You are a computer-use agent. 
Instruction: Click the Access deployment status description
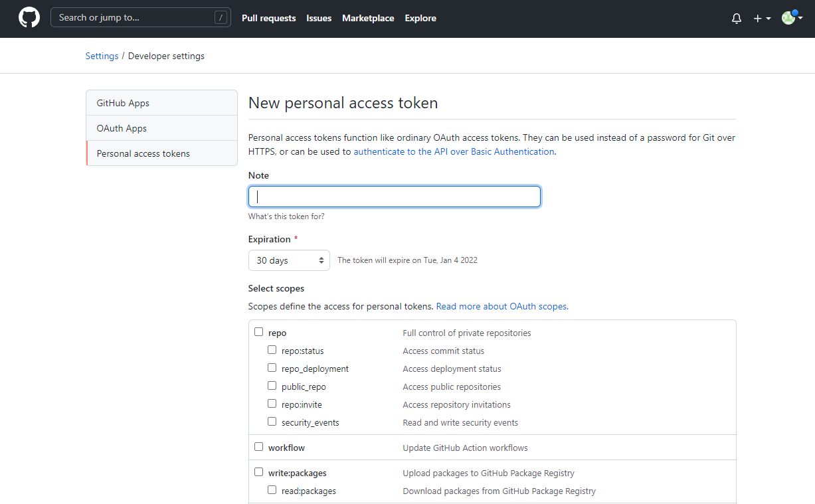click(452, 369)
